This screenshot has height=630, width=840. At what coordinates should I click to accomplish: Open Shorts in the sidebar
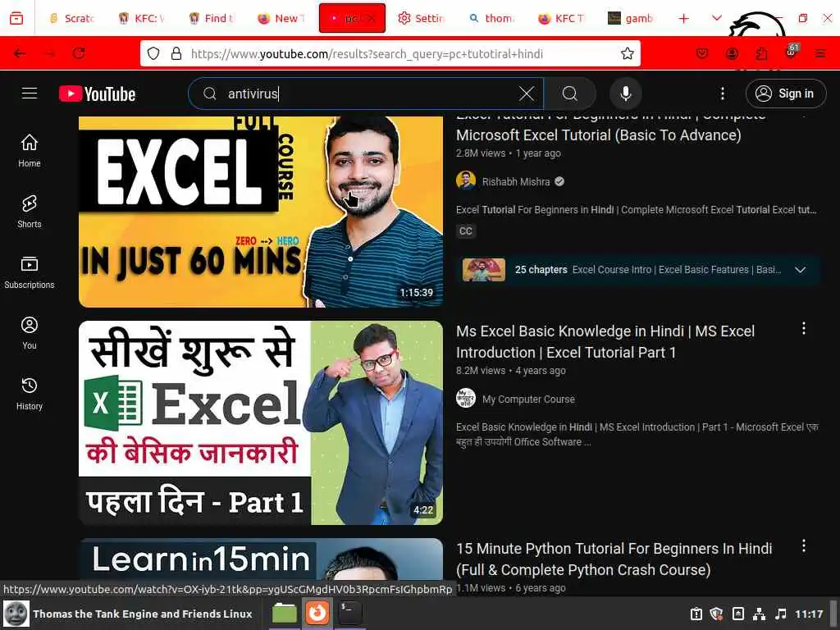30,212
